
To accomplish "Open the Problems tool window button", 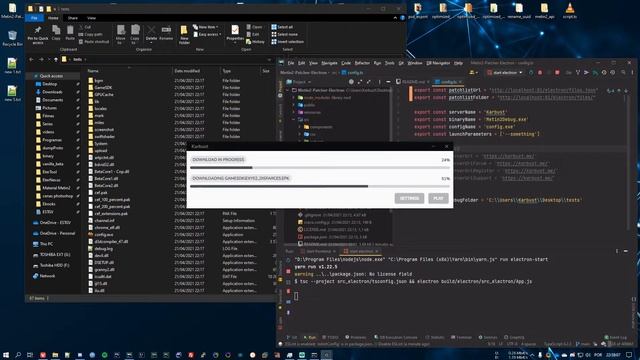I will (356, 338).
